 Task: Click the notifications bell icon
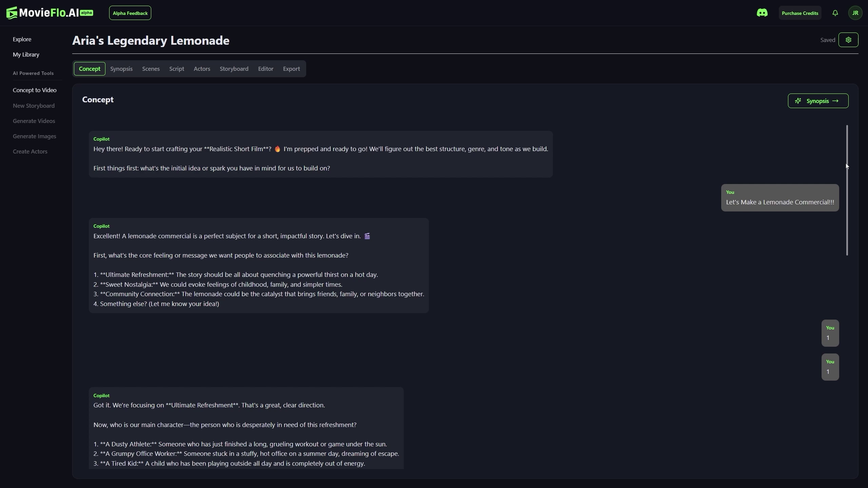[x=835, y=13]
